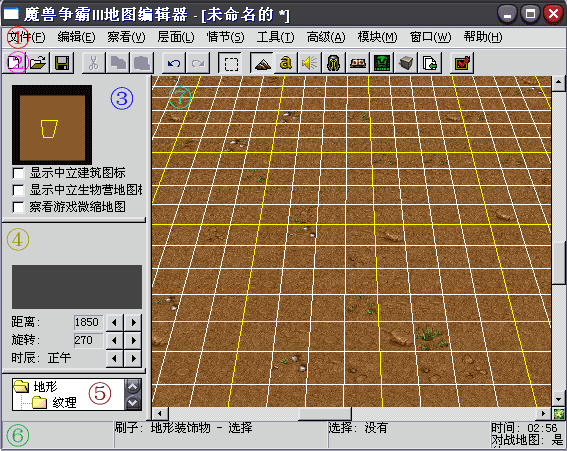Screen dimensions: 567x451
Task: Toggle 察看游戏微缩地图 checkbox
Action: point(18,207)
